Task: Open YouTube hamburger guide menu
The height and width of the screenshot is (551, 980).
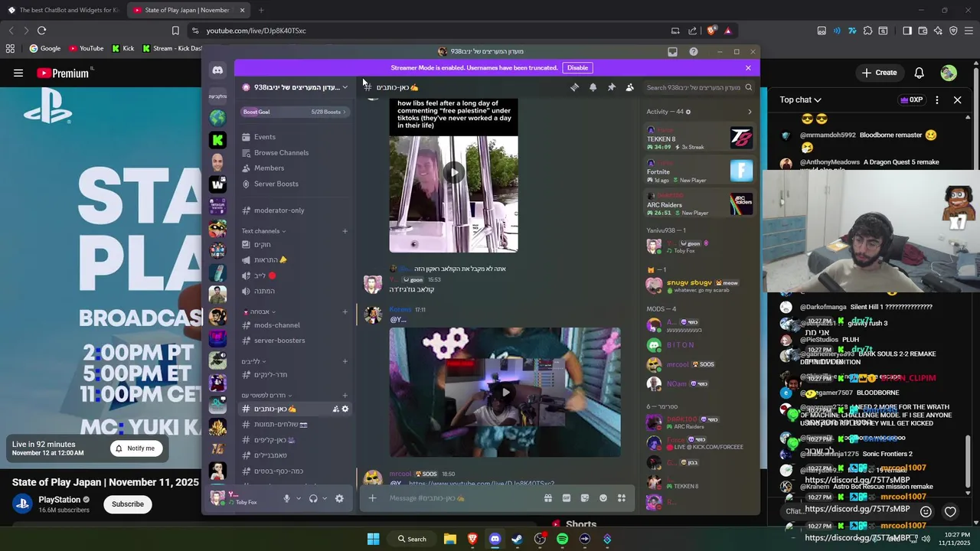Action: [x=18, y=73]
